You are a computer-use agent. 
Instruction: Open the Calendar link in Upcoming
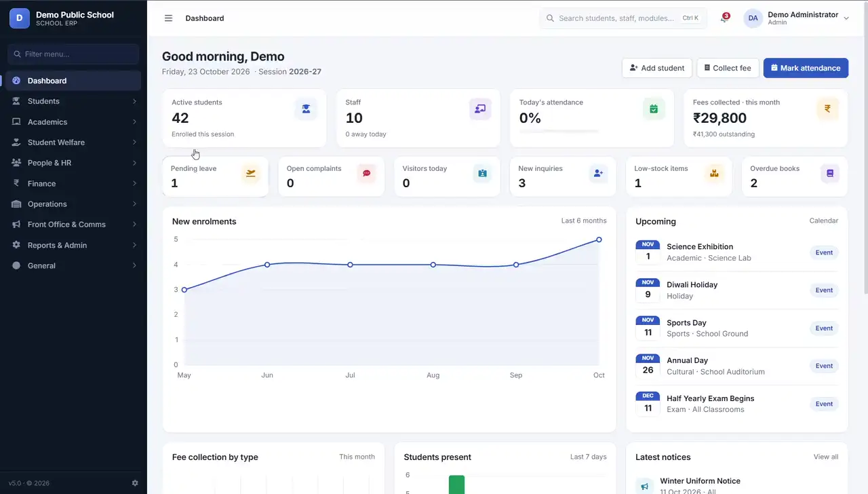(824, 221)
